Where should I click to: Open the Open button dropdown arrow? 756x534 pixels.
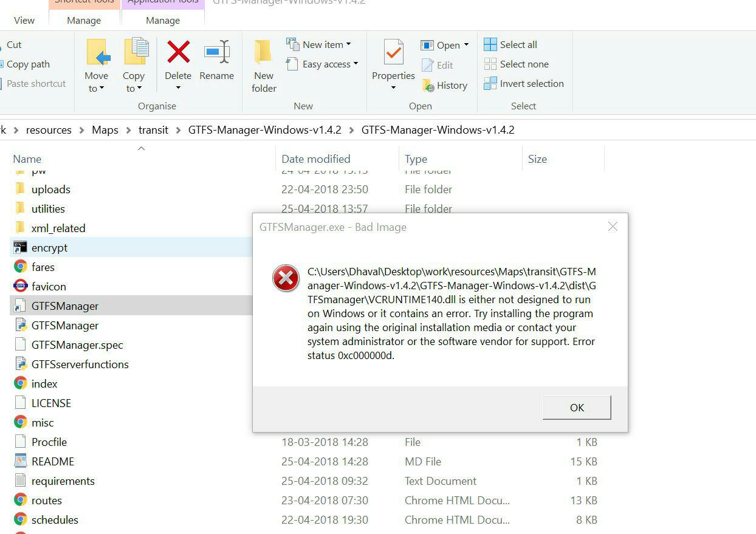[466, 44]
